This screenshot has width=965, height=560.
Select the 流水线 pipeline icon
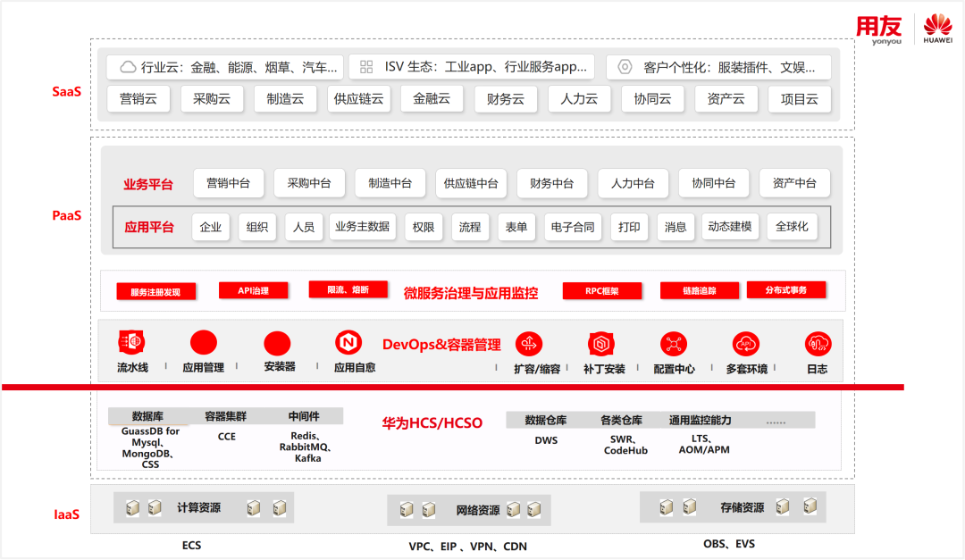click(x=131, y=341)
